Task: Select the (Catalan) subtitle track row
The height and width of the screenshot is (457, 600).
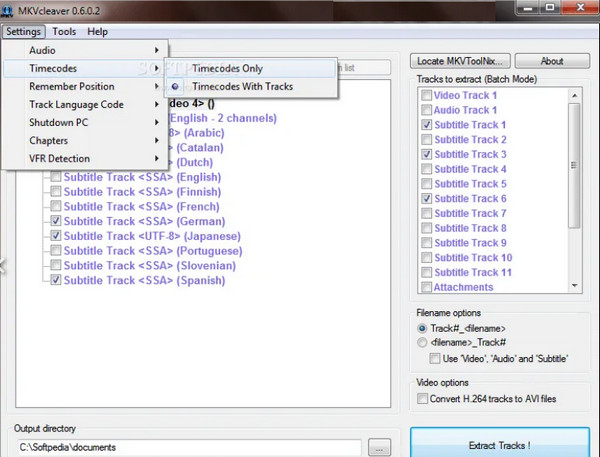Action: point(196,148)
